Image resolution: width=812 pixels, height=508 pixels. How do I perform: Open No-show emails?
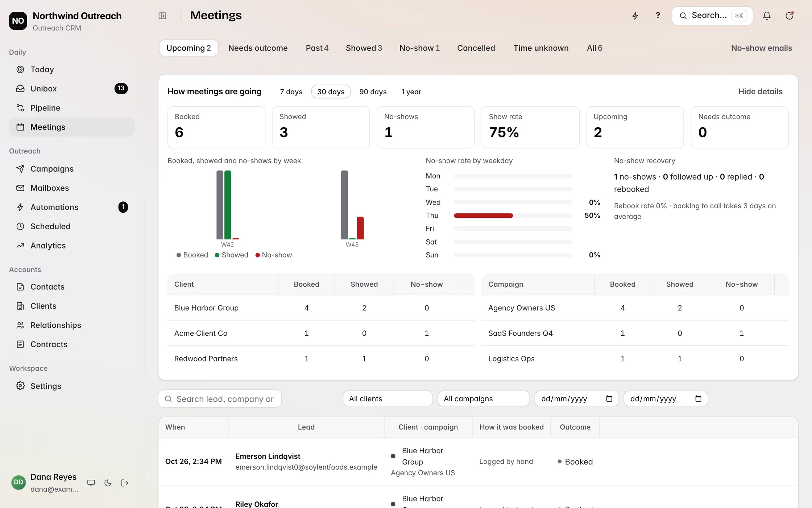761,48
